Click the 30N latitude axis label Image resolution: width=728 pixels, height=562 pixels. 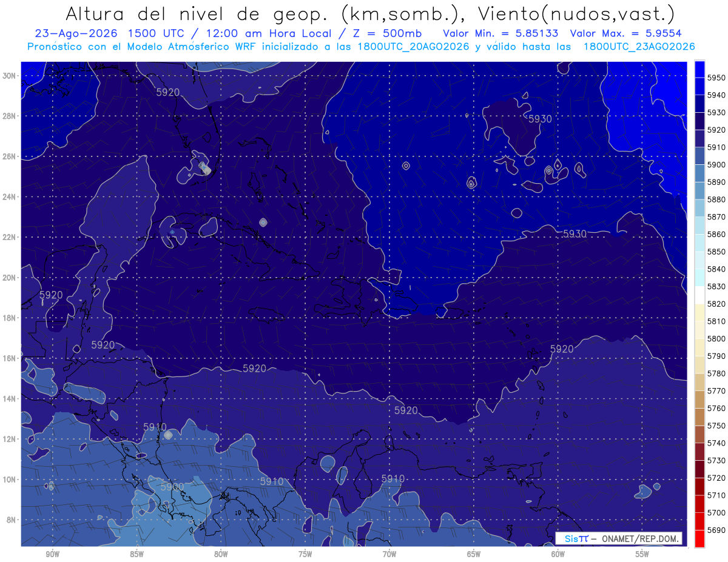click(x=8, y=76)
